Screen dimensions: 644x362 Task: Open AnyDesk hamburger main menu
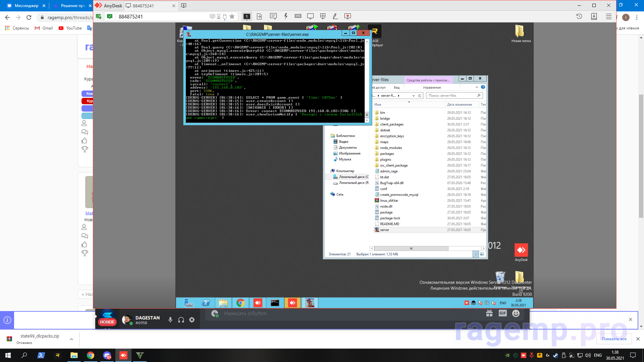click(609, 16)
